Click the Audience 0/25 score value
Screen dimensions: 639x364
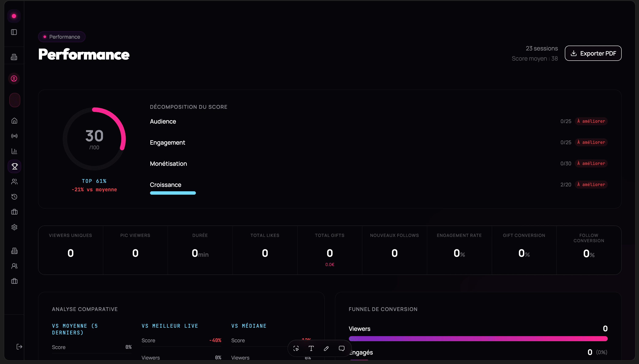566,121
